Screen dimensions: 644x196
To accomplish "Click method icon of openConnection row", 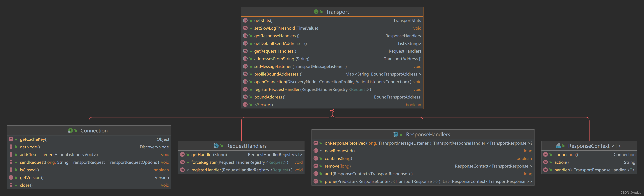I will click(245, 82).
